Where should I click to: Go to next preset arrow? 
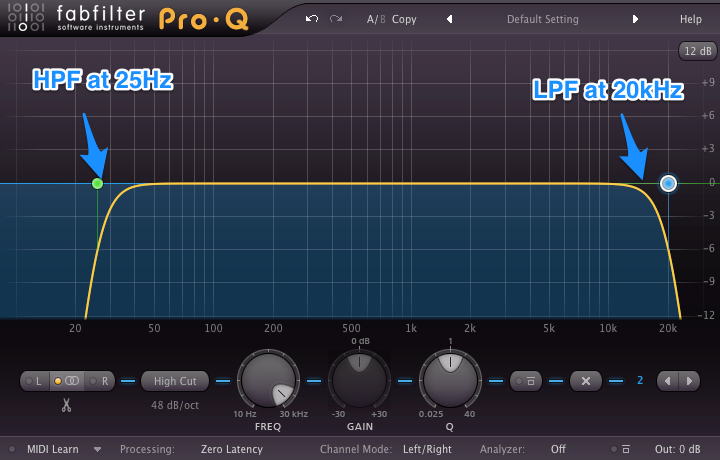635,19
